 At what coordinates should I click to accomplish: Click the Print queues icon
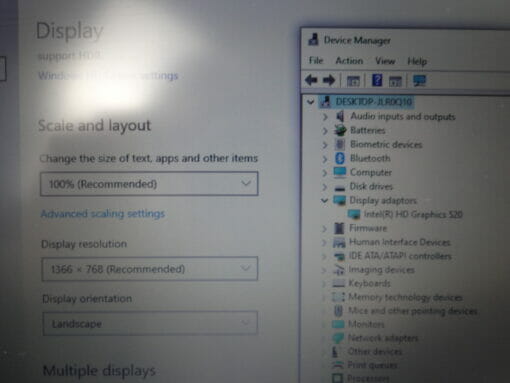(x=337, y=365)
